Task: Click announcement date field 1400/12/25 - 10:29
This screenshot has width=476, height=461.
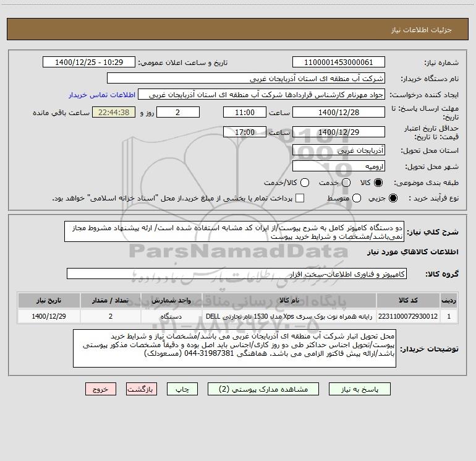Action: [x=89, y=62]
